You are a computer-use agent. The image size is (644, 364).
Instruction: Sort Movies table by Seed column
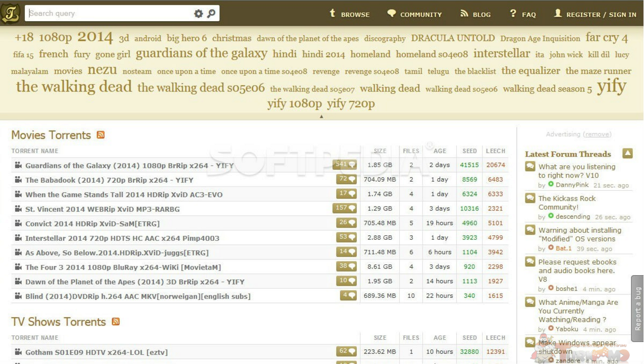(469, 151)
